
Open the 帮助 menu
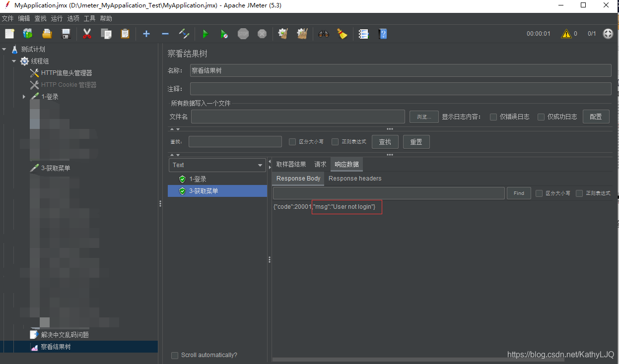click(106, 18)
